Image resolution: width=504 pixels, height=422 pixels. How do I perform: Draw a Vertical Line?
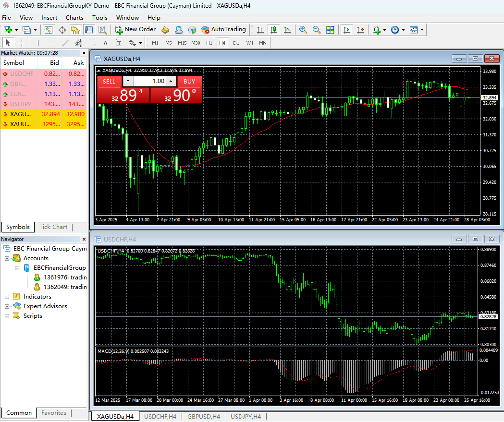pyautogui.click(x=38, y=43)
